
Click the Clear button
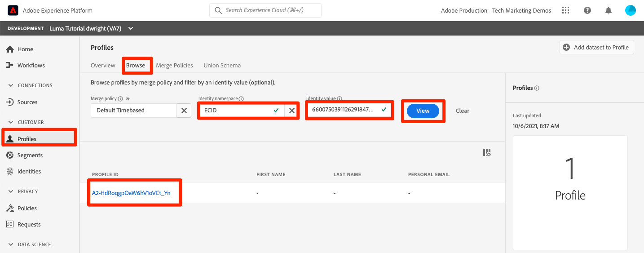click(463, 111)
